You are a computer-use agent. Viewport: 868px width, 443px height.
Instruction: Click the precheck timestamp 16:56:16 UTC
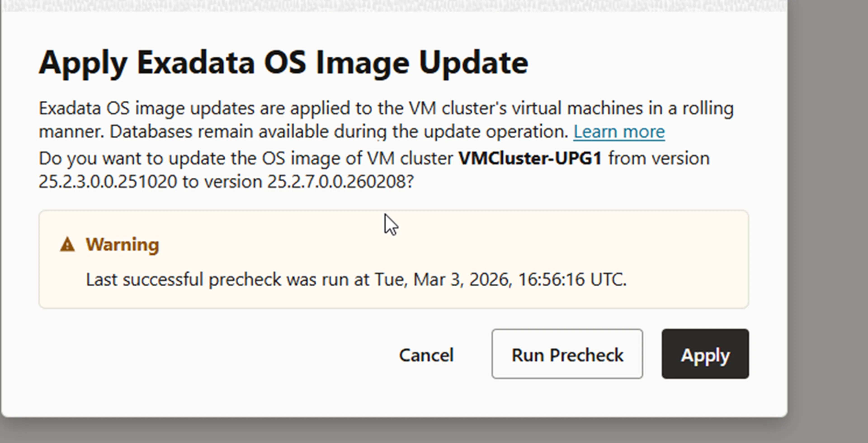click(x=572, y=280)
